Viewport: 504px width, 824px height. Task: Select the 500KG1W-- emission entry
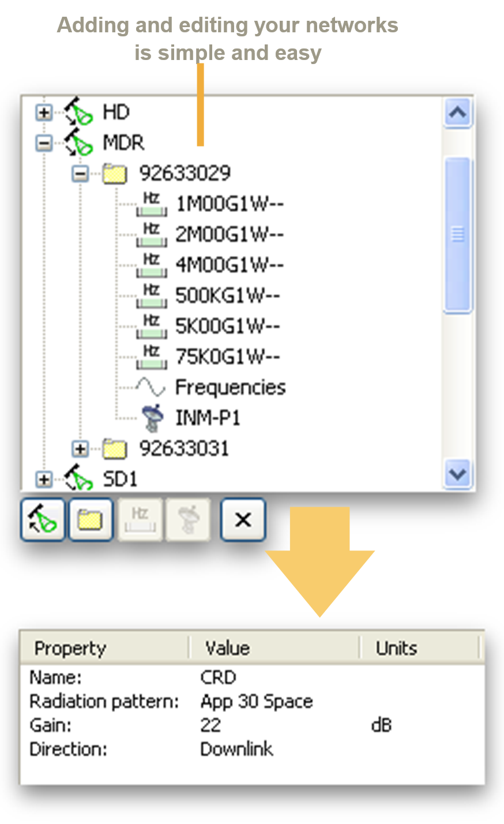228,295
